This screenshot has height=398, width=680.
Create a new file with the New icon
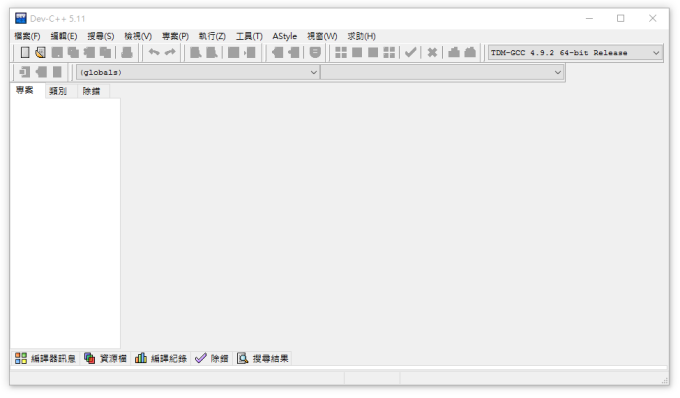pos(25,53)
